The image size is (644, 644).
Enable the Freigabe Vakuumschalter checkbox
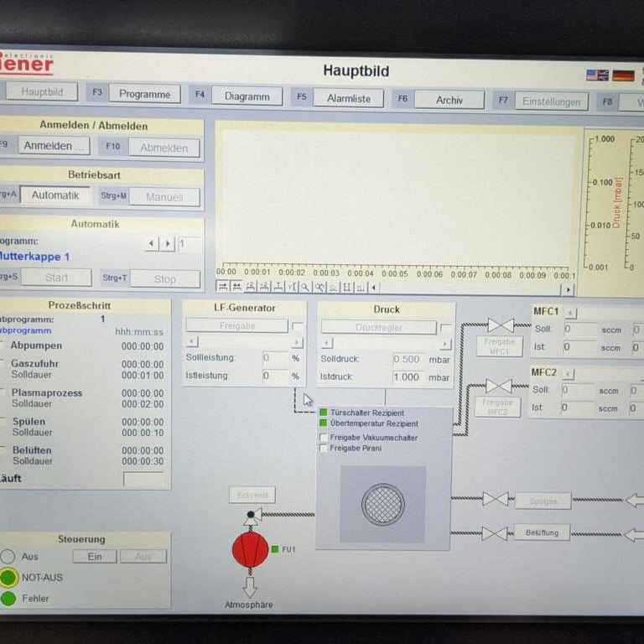[x=324, y=437]
